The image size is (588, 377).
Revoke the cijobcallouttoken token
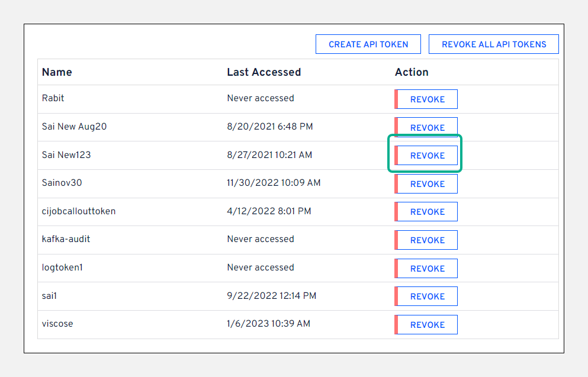click(x=426, y=212)
